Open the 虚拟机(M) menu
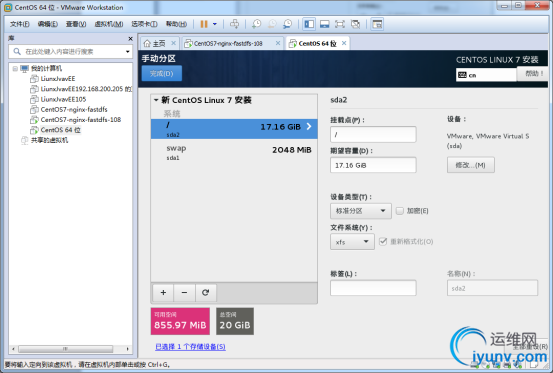This screenshot has width=553, height=373. pyautogui.click(x=109, y=24)
